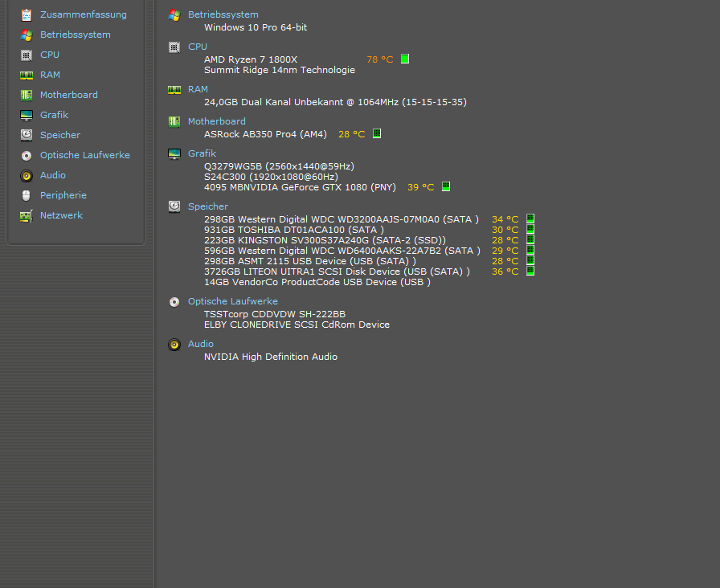Click the Speicher hard drive icon in sidebar
The image size is (720, 588).
pos(27,135)
